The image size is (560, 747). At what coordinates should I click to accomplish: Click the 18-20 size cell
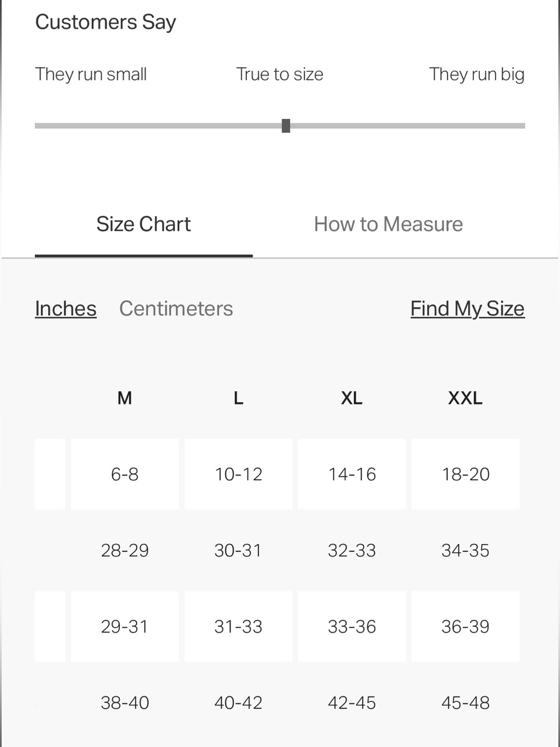465,474
